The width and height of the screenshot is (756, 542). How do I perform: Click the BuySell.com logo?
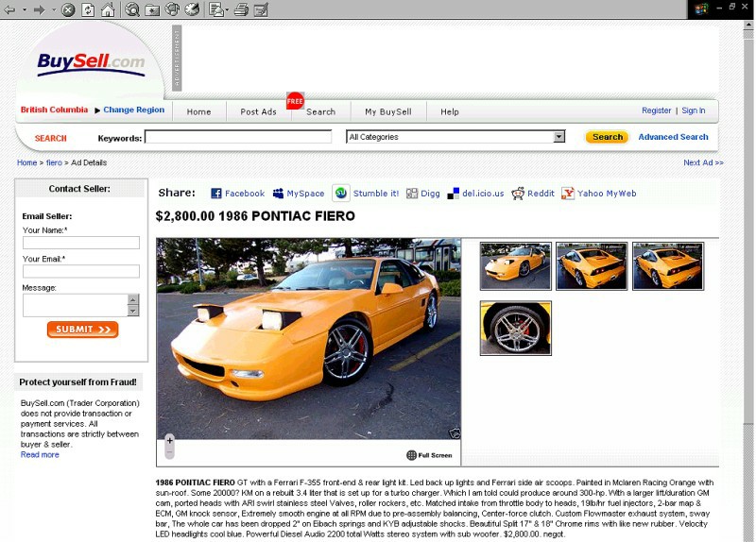click(x=91, y=64)
